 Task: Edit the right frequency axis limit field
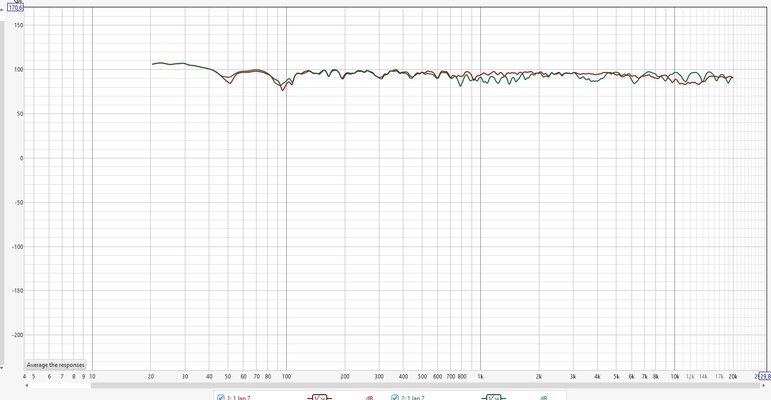(765, 376)
